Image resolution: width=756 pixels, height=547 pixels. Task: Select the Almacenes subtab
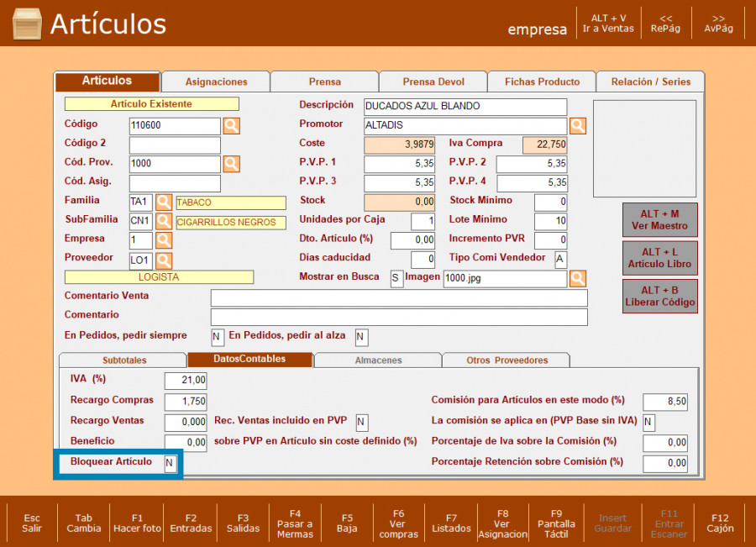click(x=378, y=360)
